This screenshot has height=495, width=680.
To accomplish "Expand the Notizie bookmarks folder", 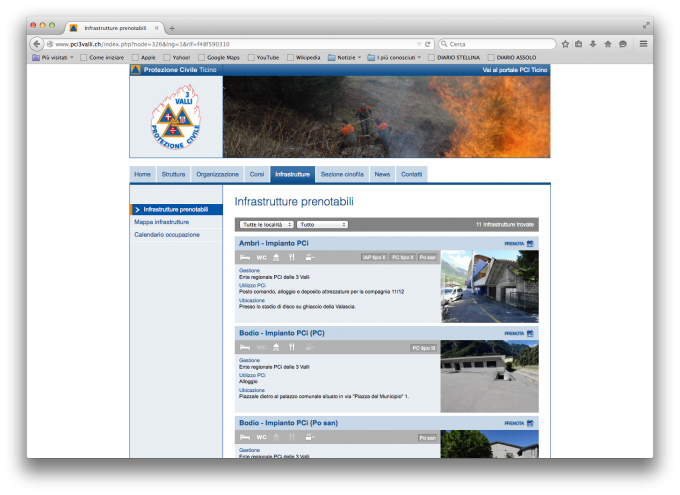I will pyautogui.click(x=345, y=57).
